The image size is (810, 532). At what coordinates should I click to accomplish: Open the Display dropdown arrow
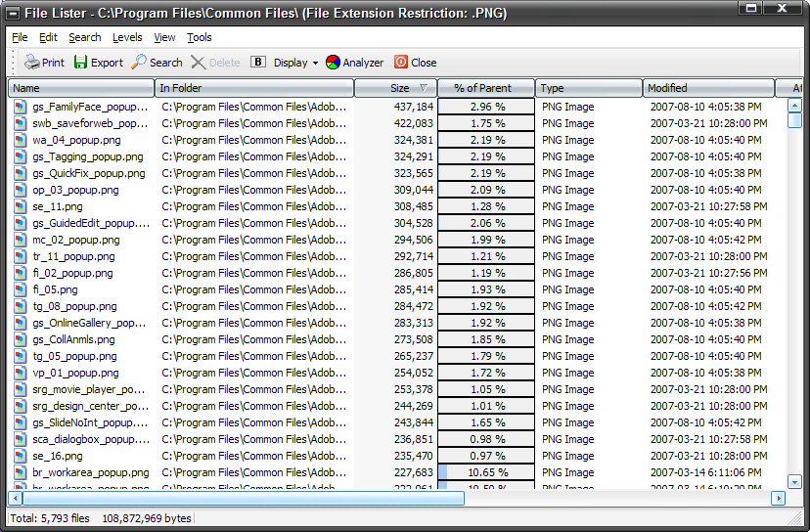pos(315,64)
